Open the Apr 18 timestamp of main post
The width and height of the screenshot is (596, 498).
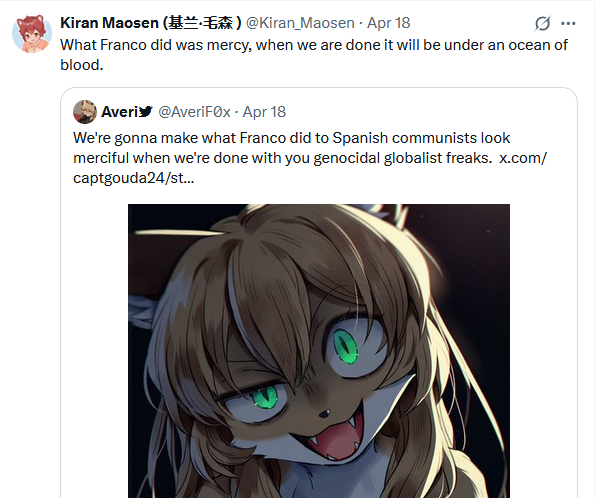click(x=388, y=23)
